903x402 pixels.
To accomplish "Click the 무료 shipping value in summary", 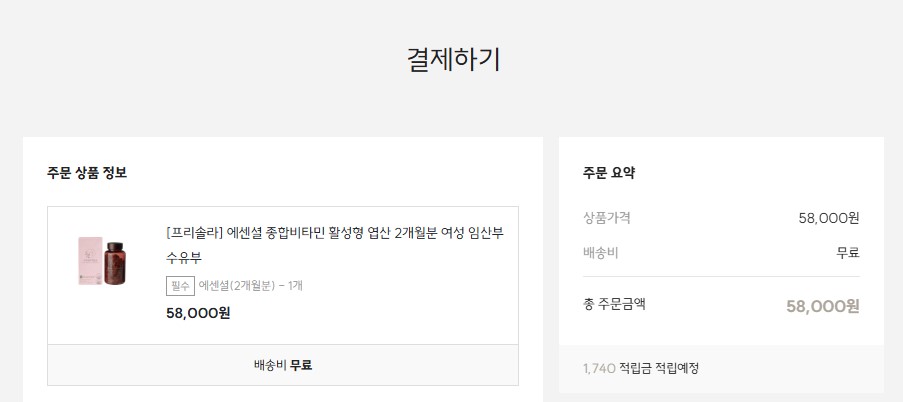I will [847, 252].
